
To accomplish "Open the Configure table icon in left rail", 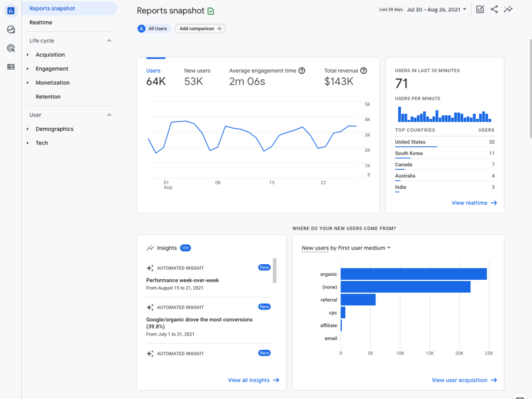I will 11,67.
